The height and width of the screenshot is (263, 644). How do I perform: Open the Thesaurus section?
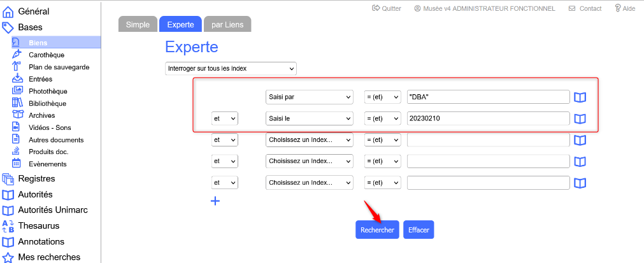pyautogui.click(x=38, y=225)
